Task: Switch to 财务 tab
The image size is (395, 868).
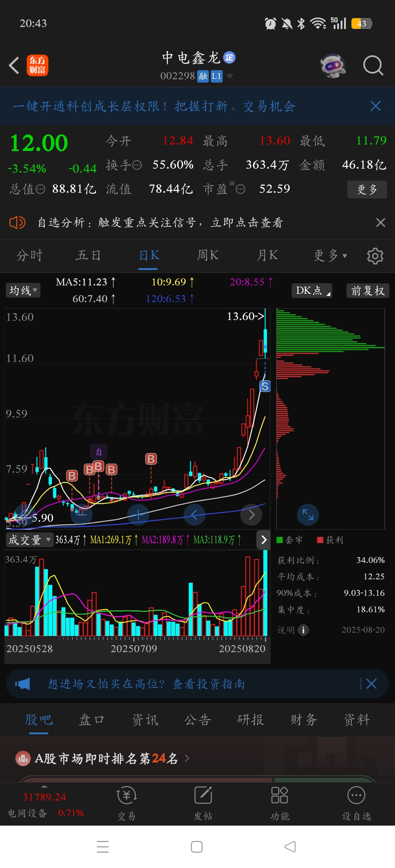Action: [304, 720]
